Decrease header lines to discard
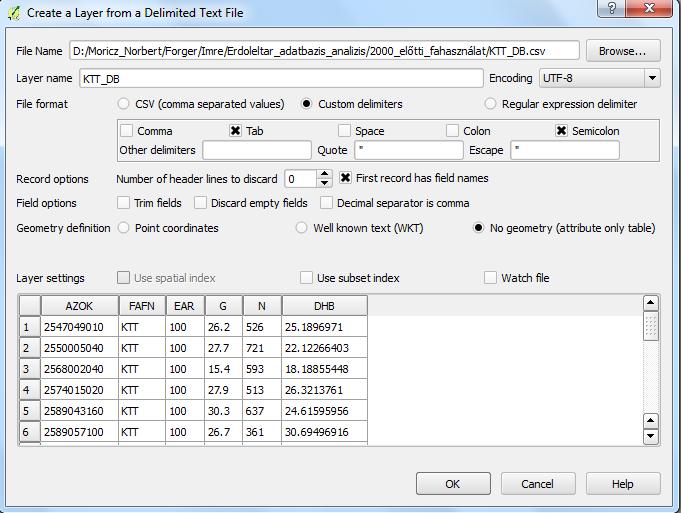681x513 pixels. (x=324, y=183)
